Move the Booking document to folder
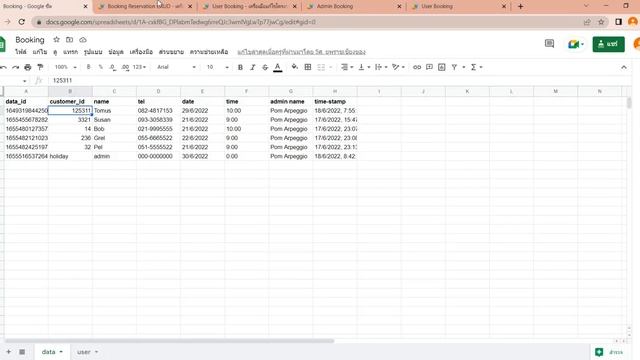The image size is (640, 360). [x=69, y=40]
